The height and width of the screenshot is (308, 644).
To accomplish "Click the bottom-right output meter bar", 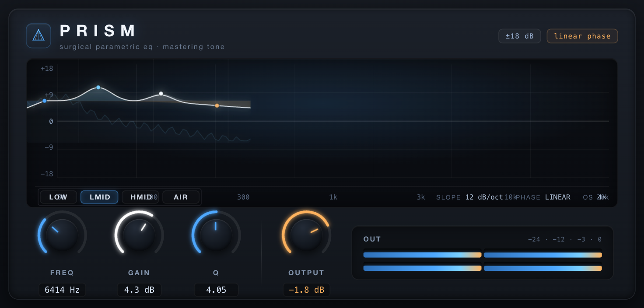I will [x=543, y=268].
